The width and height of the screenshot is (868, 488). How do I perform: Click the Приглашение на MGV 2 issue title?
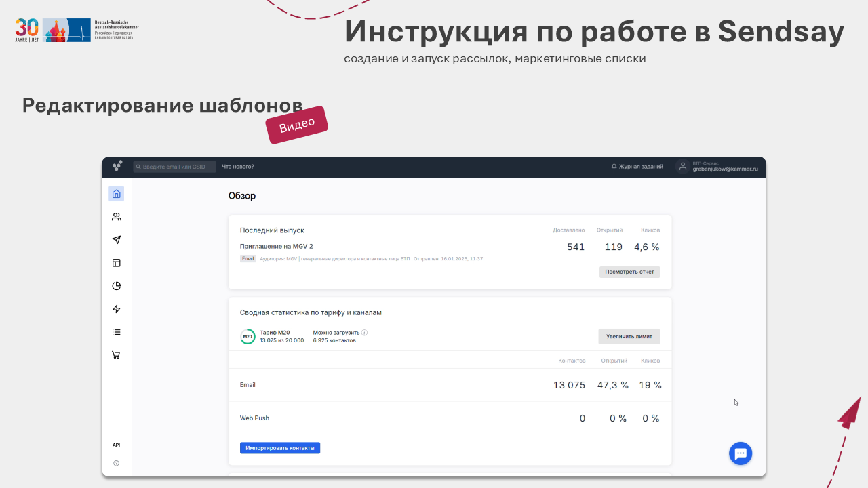point(277,247)
